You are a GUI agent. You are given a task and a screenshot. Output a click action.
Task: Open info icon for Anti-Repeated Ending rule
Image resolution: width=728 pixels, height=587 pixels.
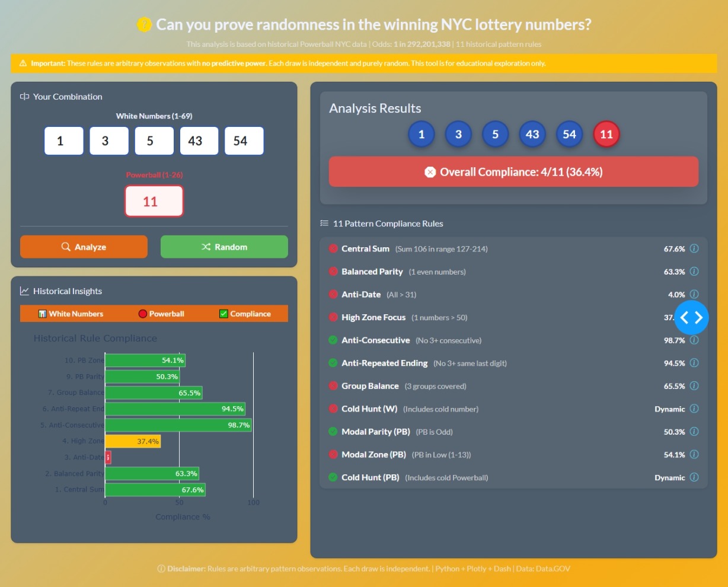(x=694, y=363)
